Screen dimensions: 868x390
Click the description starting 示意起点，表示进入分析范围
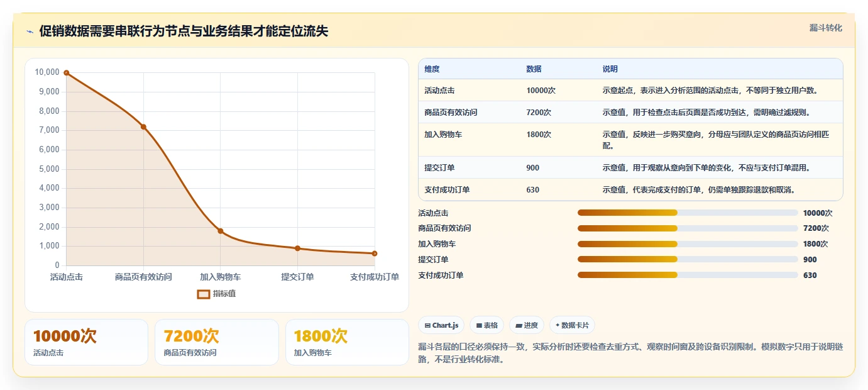click(710, 91)
